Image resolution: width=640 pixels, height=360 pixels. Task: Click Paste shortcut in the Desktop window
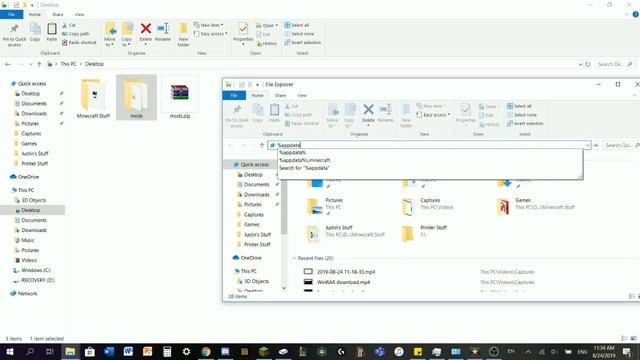click(79, 42)
